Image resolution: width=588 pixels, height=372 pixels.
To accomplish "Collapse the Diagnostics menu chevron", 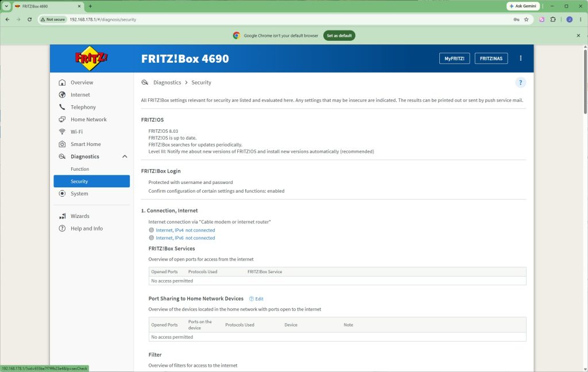I will click(x=125, y=156).
